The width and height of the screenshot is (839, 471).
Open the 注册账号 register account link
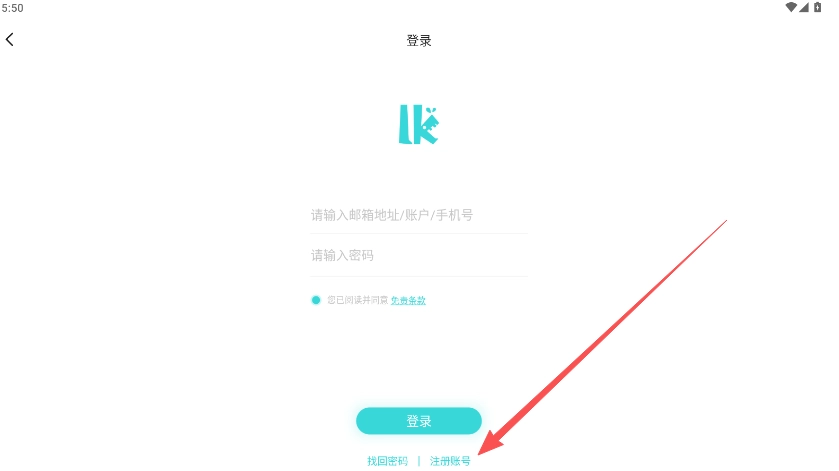[450, 461]
